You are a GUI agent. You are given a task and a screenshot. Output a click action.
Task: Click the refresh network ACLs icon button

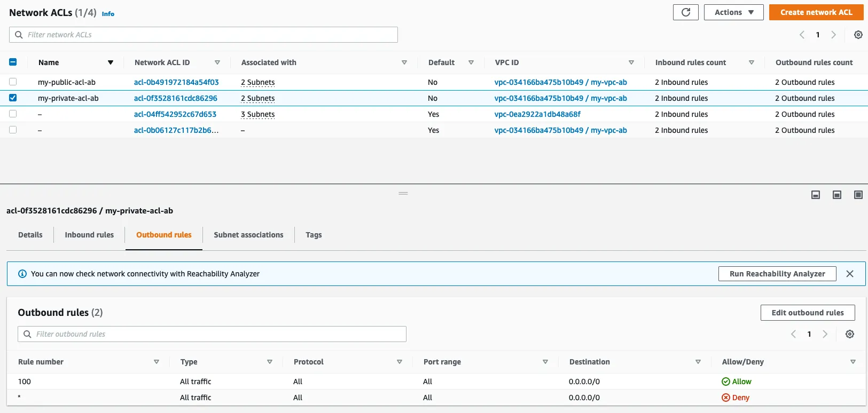(x=685, y=12)
